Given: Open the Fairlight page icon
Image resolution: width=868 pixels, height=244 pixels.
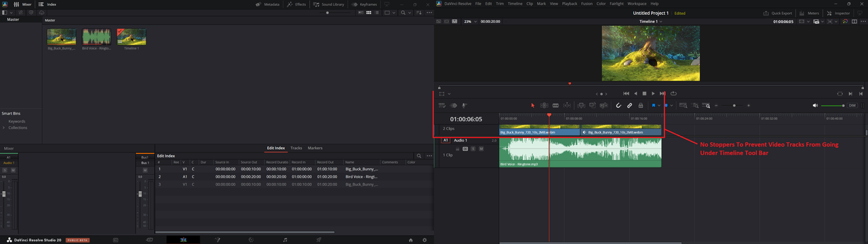Looking at the screenshot, I should [x=285, y=240].
